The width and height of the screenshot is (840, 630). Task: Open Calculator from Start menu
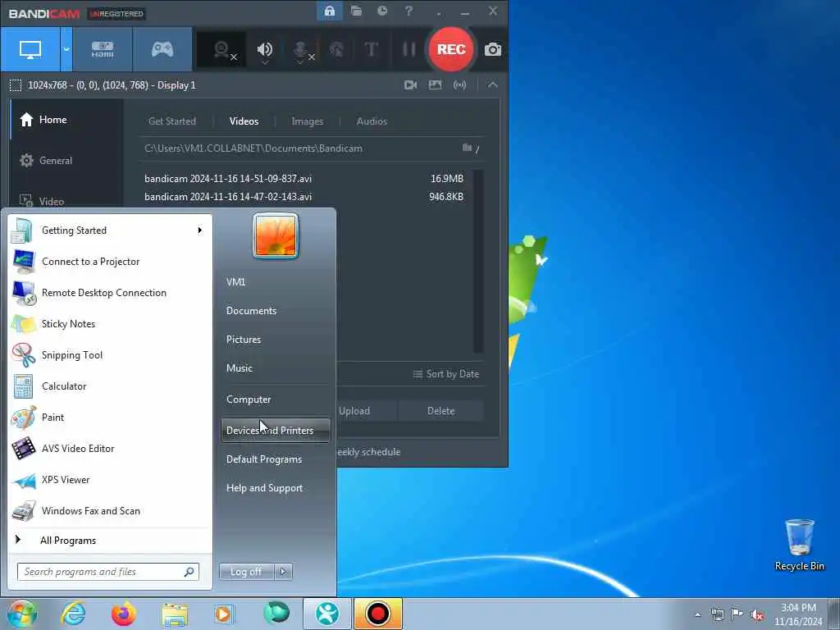click(110, 386)
